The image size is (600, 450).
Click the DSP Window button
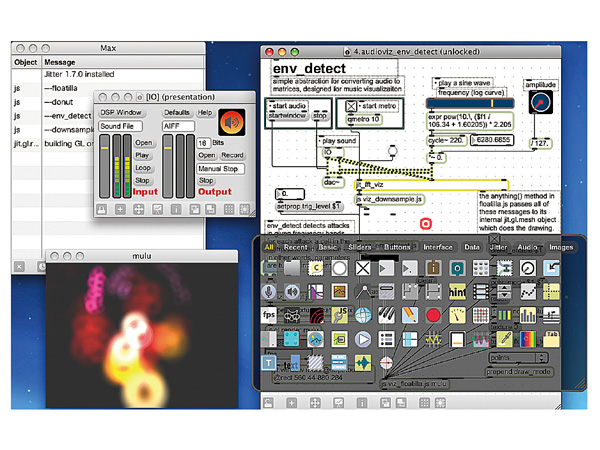pos(121,112)
